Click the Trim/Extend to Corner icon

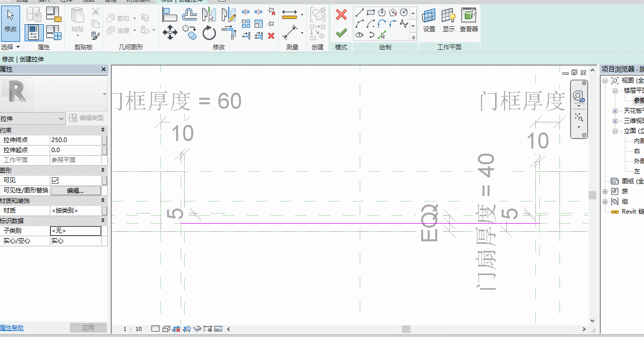point(229,33)
